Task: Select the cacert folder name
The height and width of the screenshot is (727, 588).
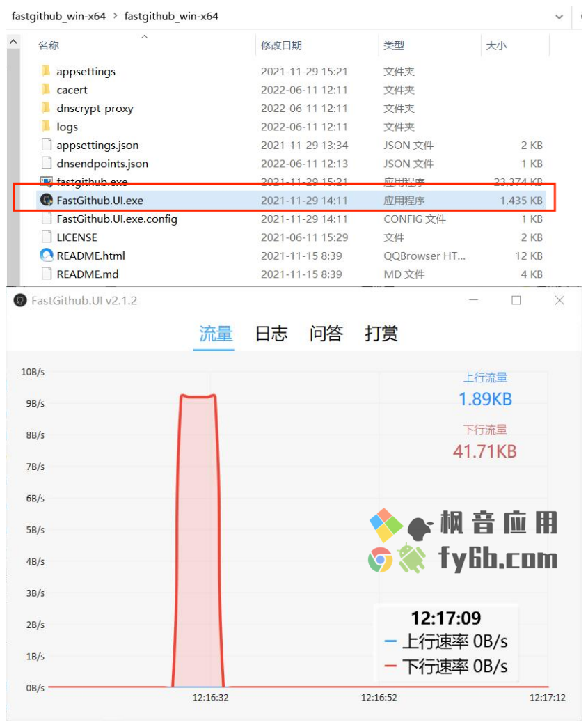Action: pyautogui.click(x=72, y=90)
